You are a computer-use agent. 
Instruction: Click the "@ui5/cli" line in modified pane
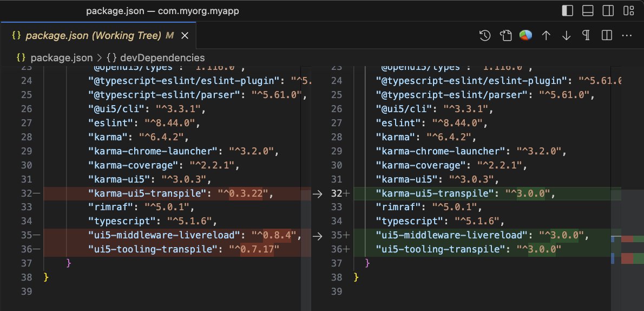(x=434, y=109)
